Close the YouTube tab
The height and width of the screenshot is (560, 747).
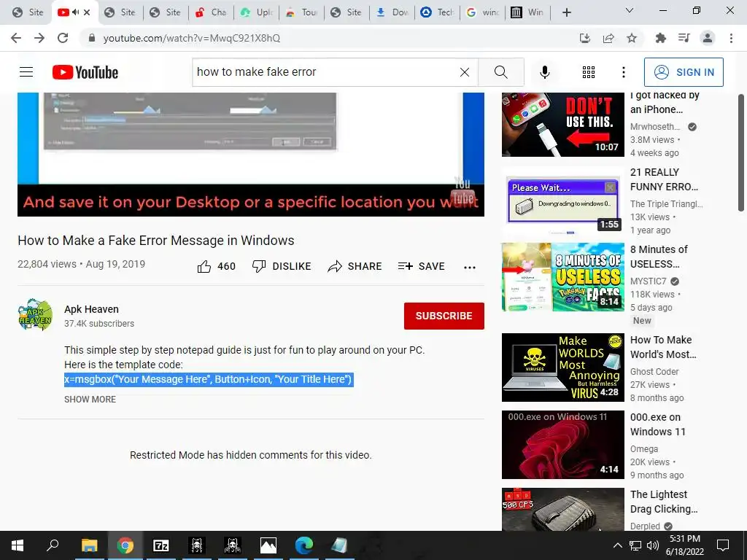tap(87, 12)
